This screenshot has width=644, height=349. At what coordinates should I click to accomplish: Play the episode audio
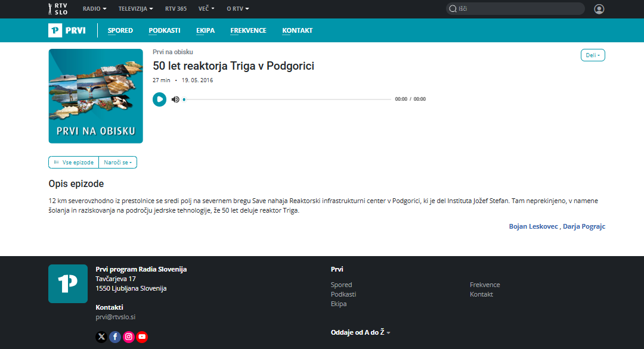pos(159,99)
